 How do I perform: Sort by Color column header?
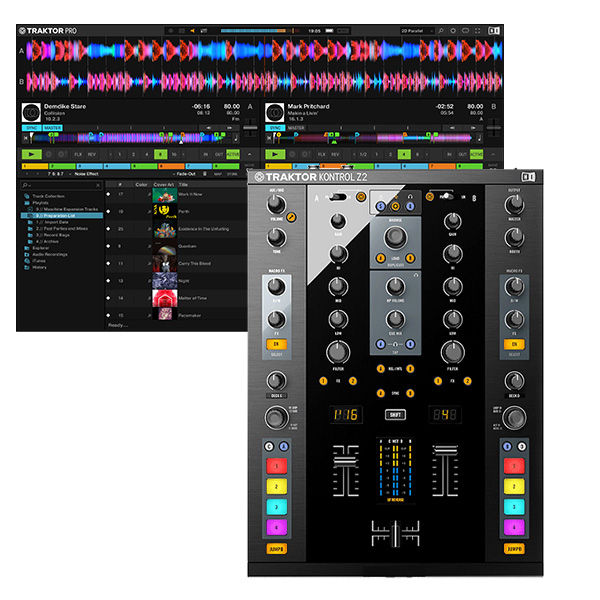pyautogui.click(x=141, y=184)
